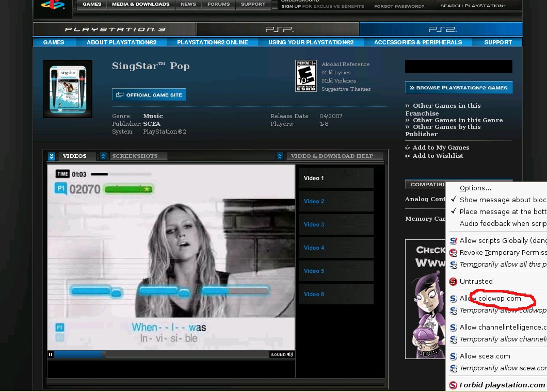547x392 pixels.
Task: Open NEWS in the top navigation
Action: pos(188,4)
